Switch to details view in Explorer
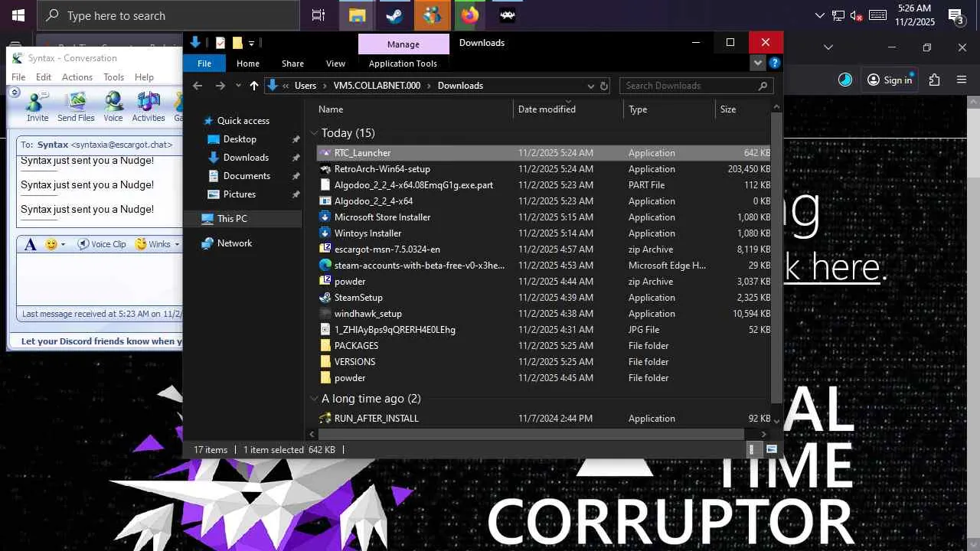The height and width of the screenshot is (551, 980). point(752,450)
